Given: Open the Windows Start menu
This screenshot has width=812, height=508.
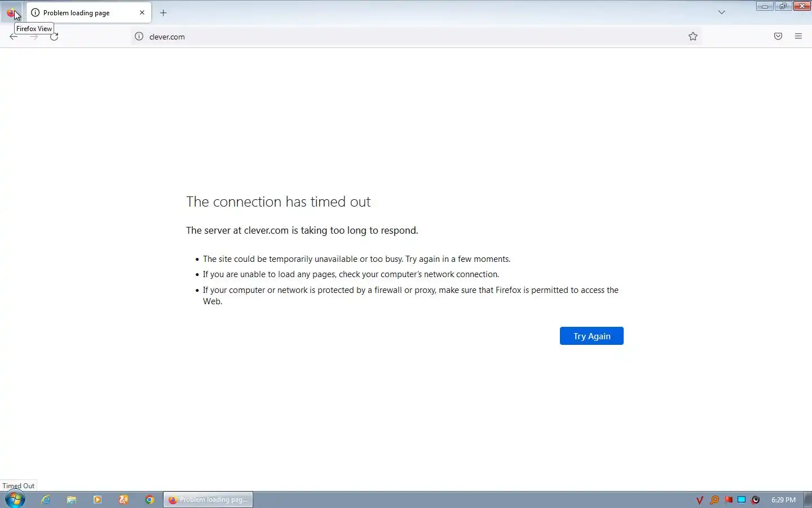Looking at the screenshot, I should click(15, 500).
